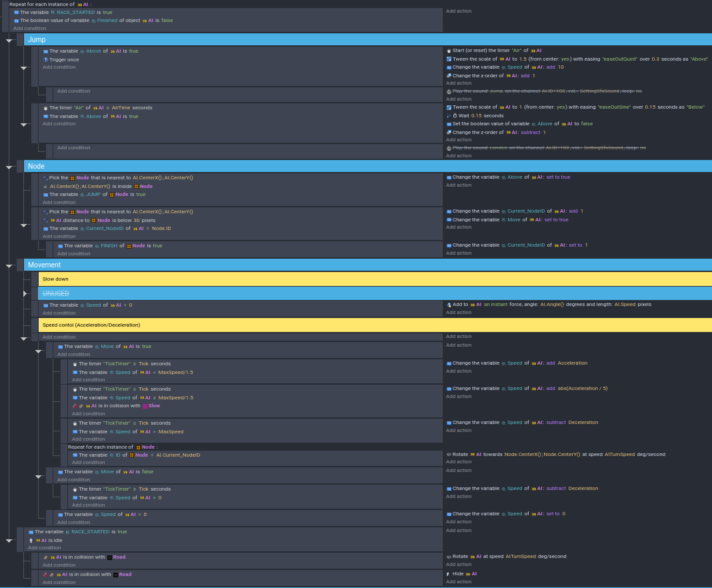
Task: Select the 'AI is in collision with Slow' condition
Action: [x=116, y=406]
